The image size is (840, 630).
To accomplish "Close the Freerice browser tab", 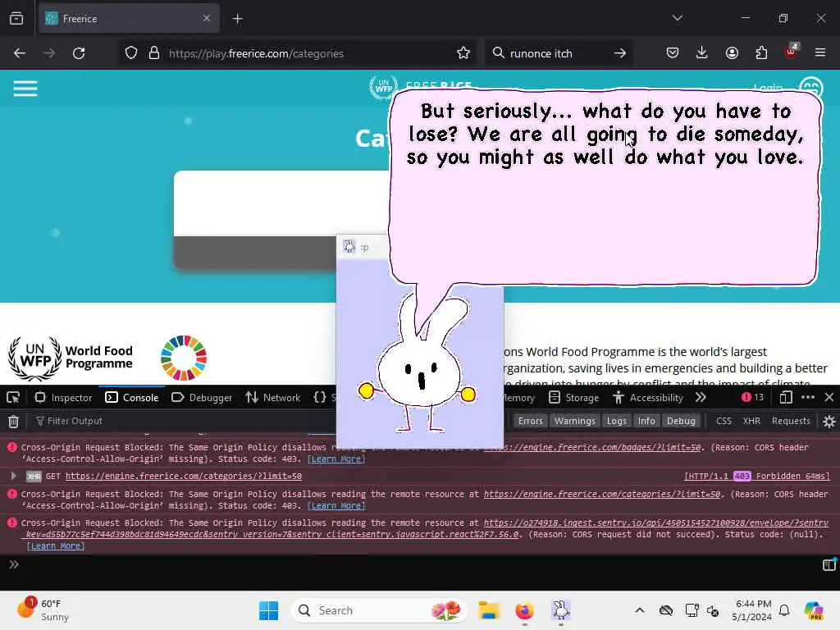I will click(207, 19).
